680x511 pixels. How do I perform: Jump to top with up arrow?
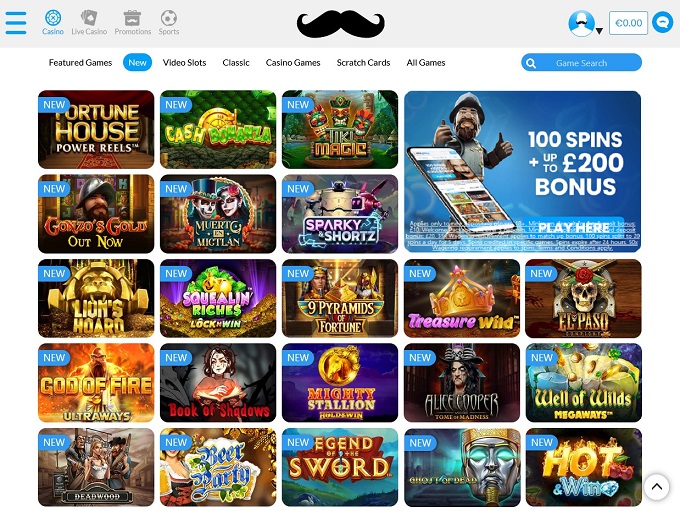click(657, 487)
